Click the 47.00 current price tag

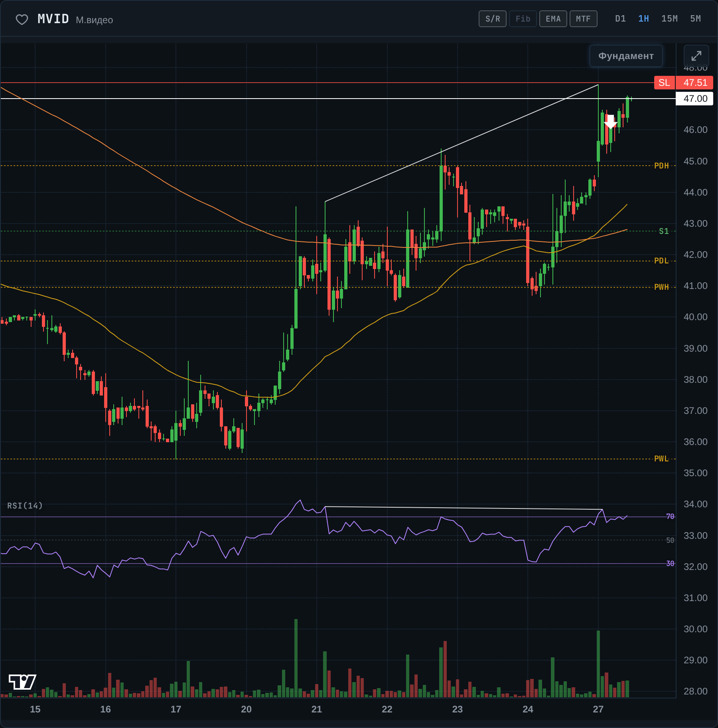[x=695, y=99]
